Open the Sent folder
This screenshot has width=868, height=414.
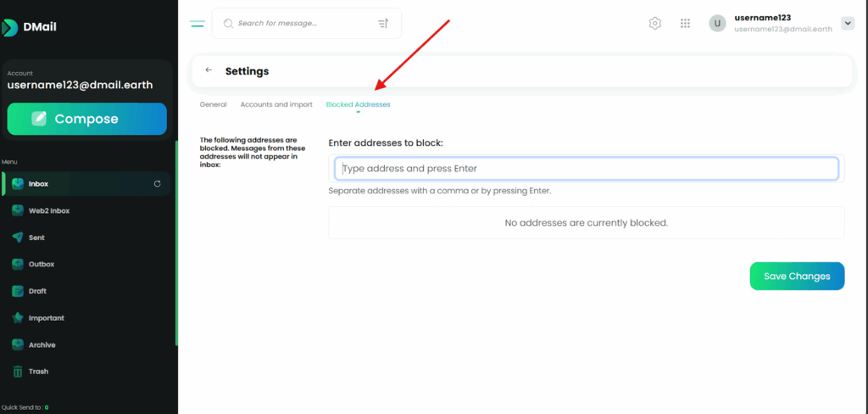tap(36, 238)
